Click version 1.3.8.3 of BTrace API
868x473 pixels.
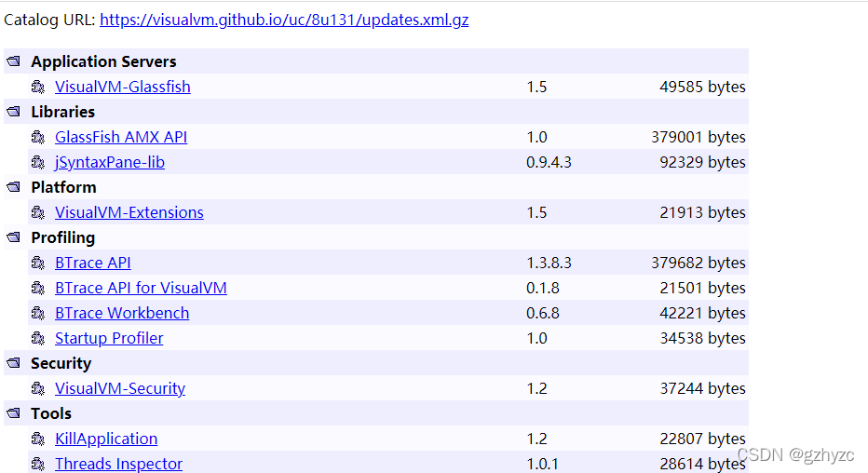549,263
